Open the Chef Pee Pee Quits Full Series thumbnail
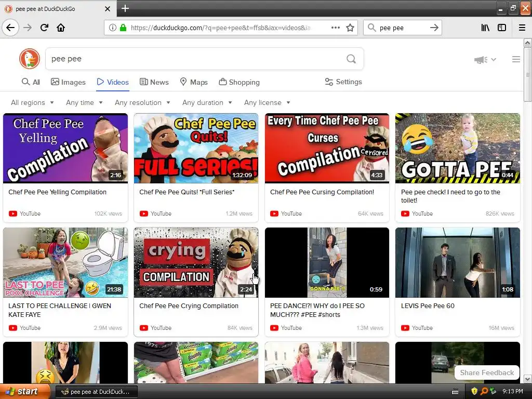The width and height of the screenshot is (532, 399). click(196, 148)
